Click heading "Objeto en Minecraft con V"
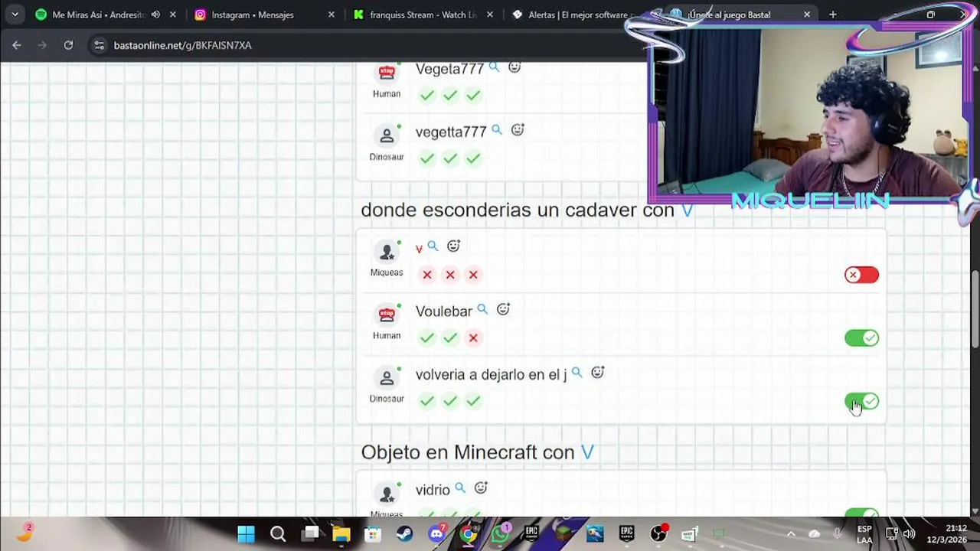Image resolution: width=980 pixels, height=551 pixels. (x=477, y=452)
